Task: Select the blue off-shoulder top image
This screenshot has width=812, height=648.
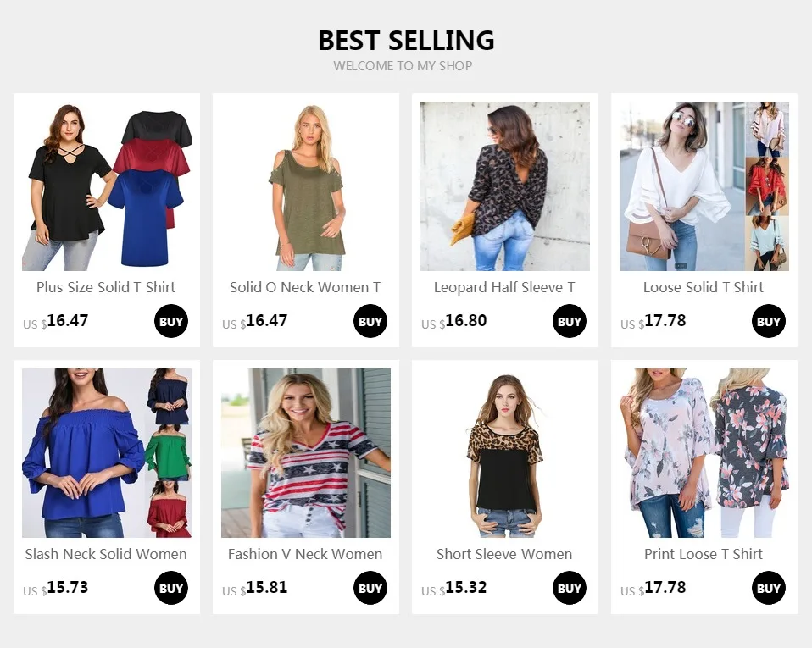Action: [107, 453]
